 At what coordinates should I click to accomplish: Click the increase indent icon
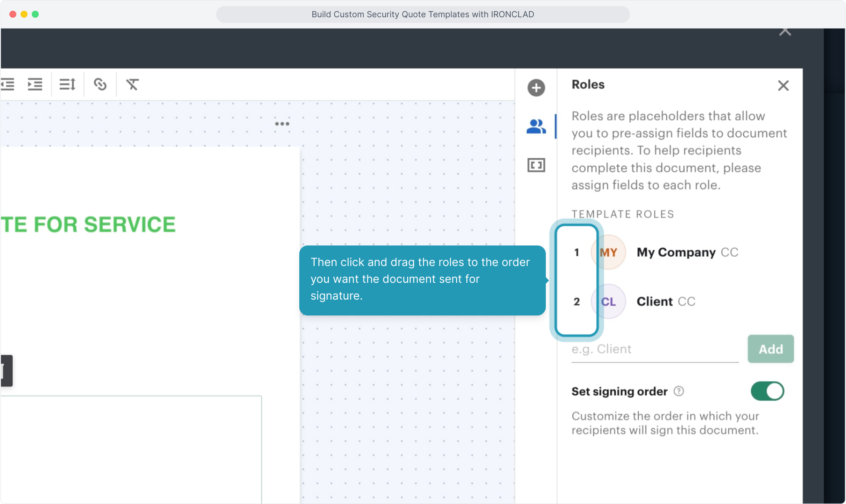(x=35, y=84)
